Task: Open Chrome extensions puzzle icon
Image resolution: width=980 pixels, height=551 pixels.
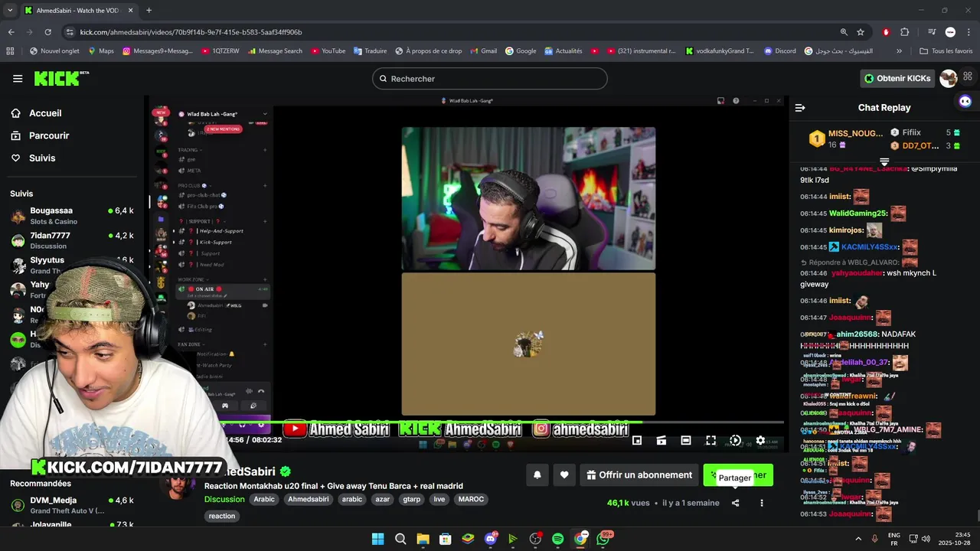Action: point(905,32)
